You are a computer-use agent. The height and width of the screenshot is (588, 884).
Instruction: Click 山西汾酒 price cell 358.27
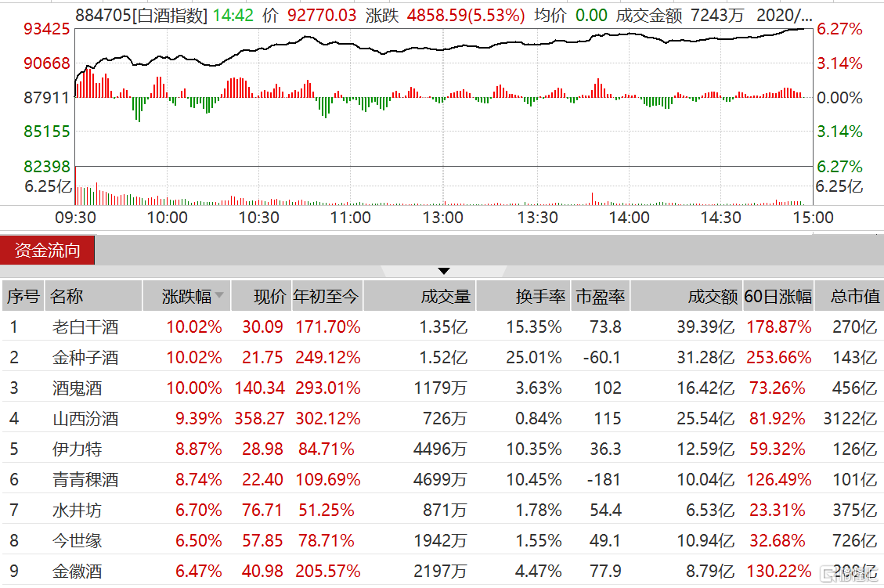click(260, 419)
